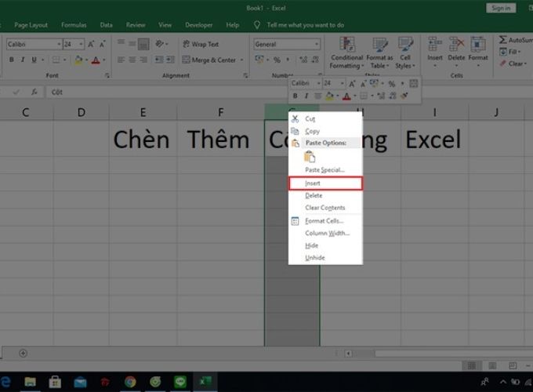Screen dimensions: 533x392
Task: Apply the ribbon yellow Fill Color
Action: point(78,60)
